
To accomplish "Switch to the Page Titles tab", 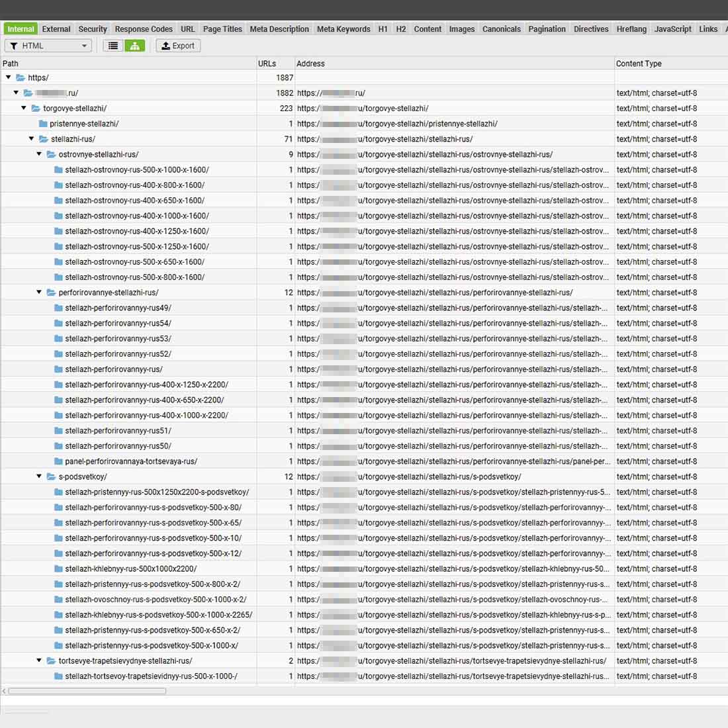I will pos(222,29).
